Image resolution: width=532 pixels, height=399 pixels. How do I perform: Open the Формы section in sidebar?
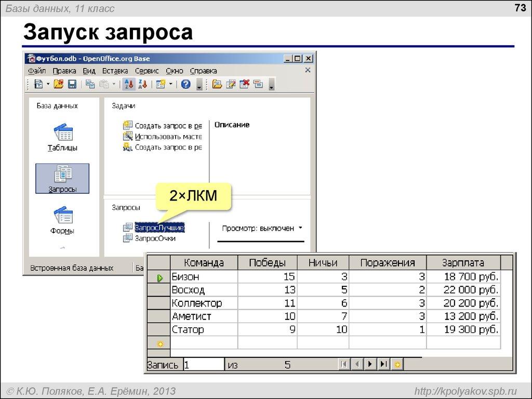(62, 220)
